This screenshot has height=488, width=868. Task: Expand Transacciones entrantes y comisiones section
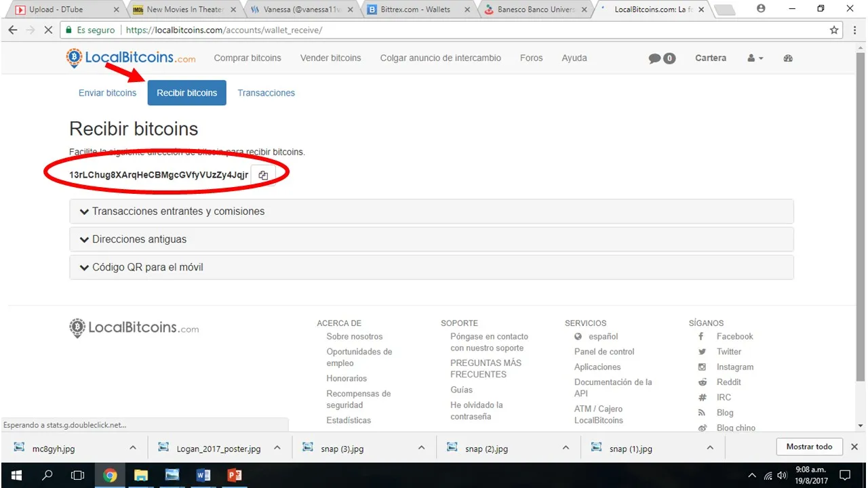pyautogui.click(x=431, y=211)
